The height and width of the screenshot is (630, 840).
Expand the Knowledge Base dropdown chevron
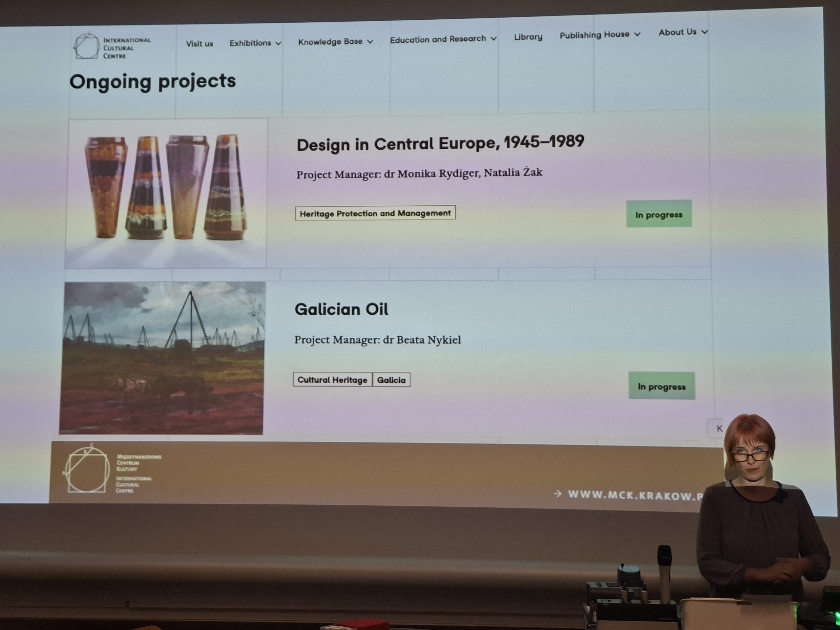point(370,41)
